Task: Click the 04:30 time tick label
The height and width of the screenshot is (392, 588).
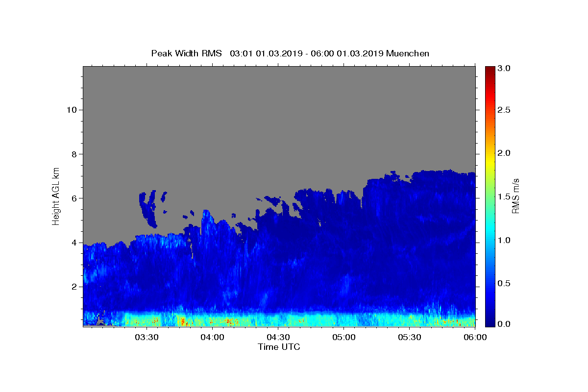Action: [x=278, y=337]
